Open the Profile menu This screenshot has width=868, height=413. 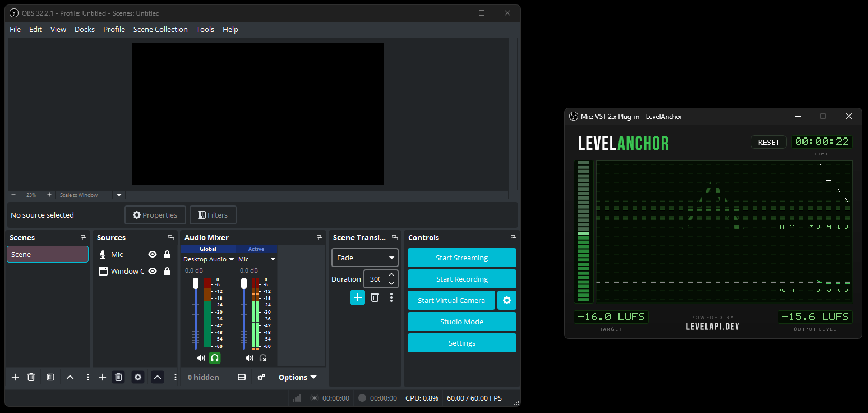tap(114, 29)
